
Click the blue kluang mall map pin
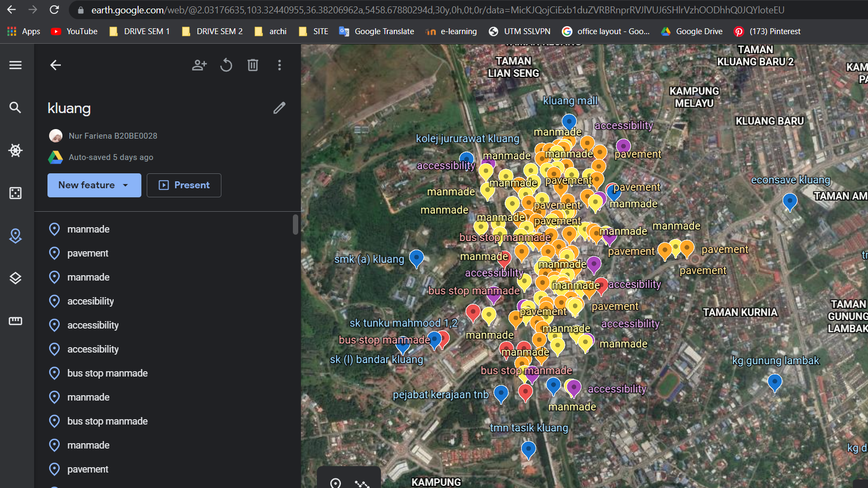pos(569,121)
